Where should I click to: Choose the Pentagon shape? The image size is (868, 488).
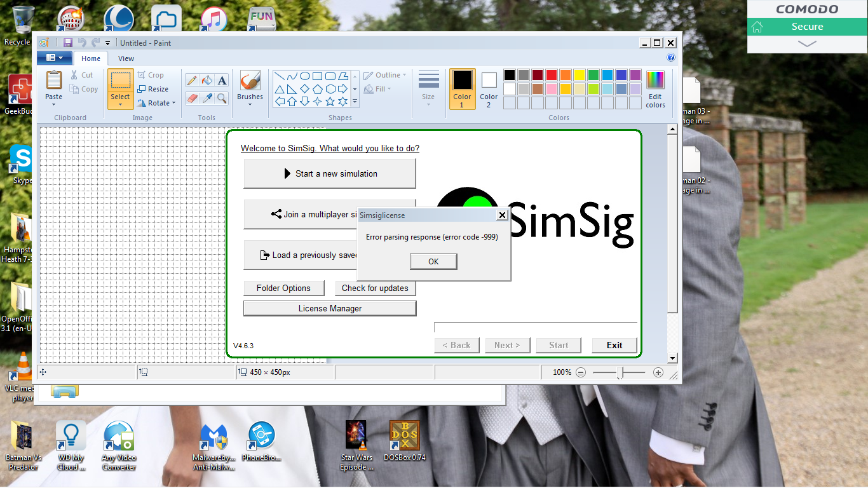click(317, 88)
